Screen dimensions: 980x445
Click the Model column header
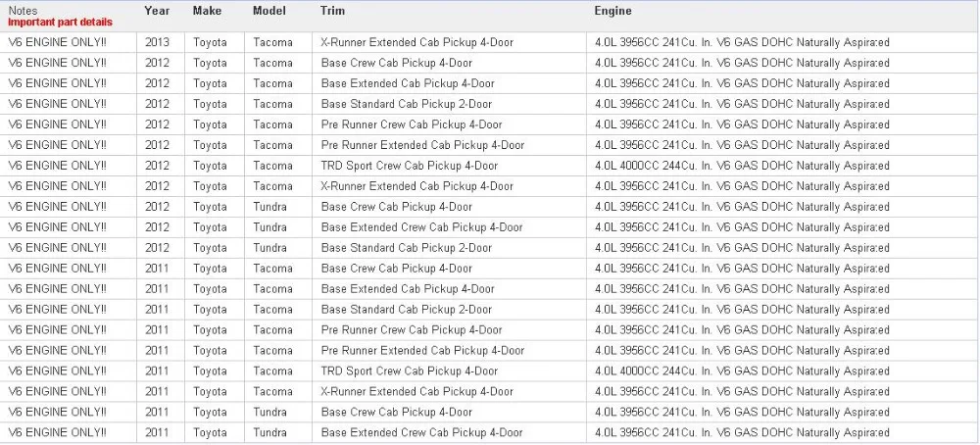(269, 11)
